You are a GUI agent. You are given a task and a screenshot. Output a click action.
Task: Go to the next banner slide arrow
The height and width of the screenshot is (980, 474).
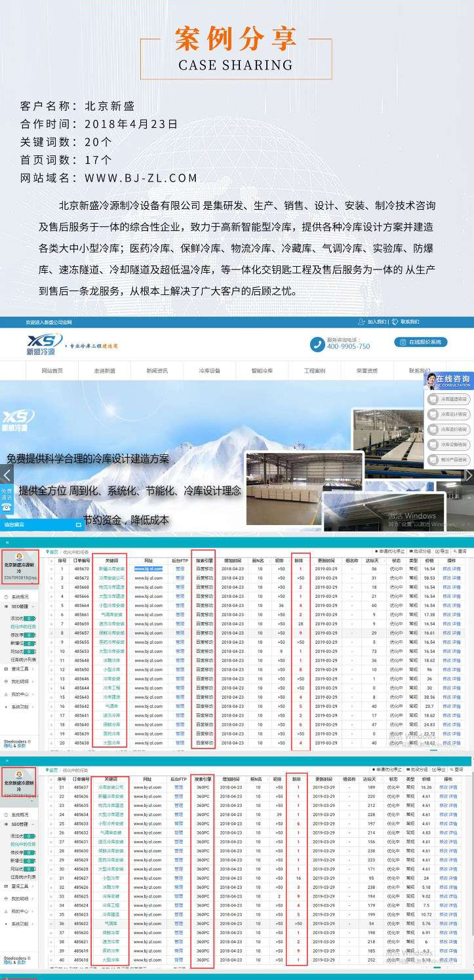[x=468, y=475]
